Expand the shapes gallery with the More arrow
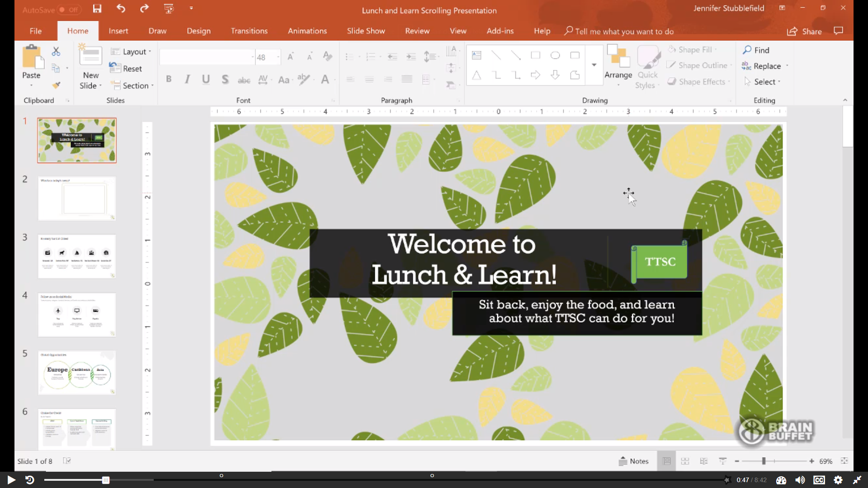Viewport: 868px width, 488px height. click(x=594, y=65)
